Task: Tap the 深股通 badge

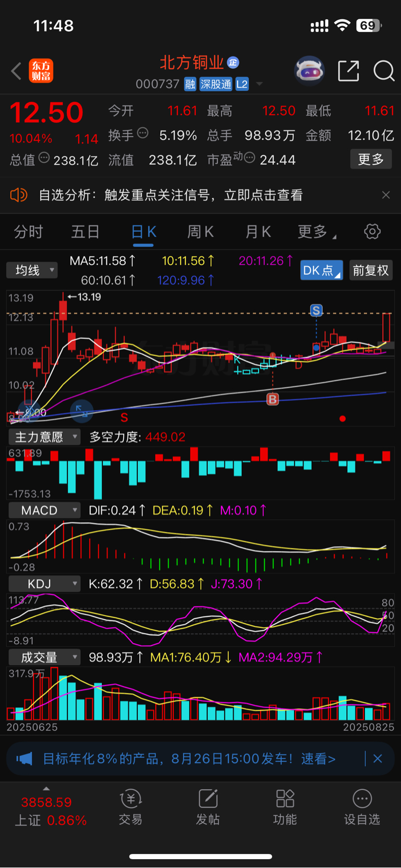Action: tap(216, 84)
